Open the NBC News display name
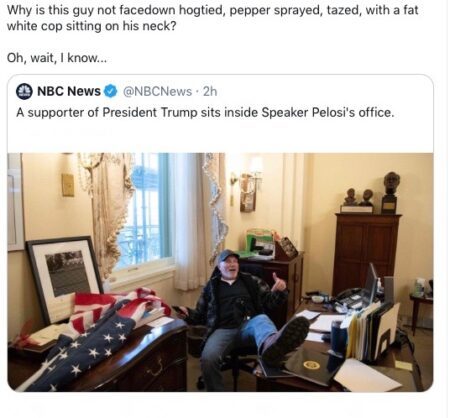 pyautogui.click(x=69, y=91)
